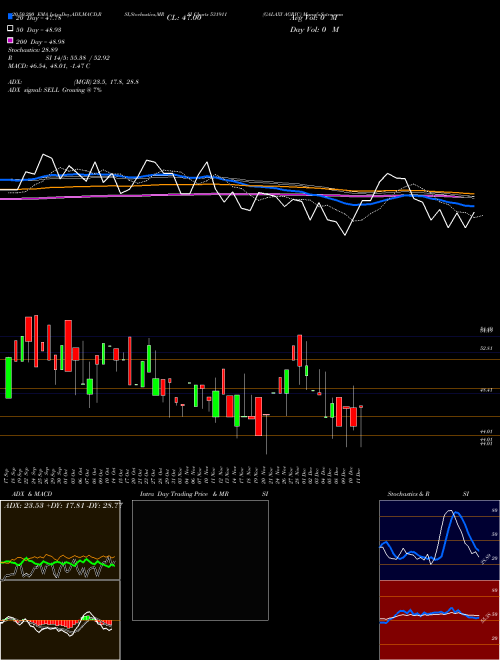Click the 'Intra Day Trading Price & MR SI' title
Screen dimensions: 500x660
[204, 494]
